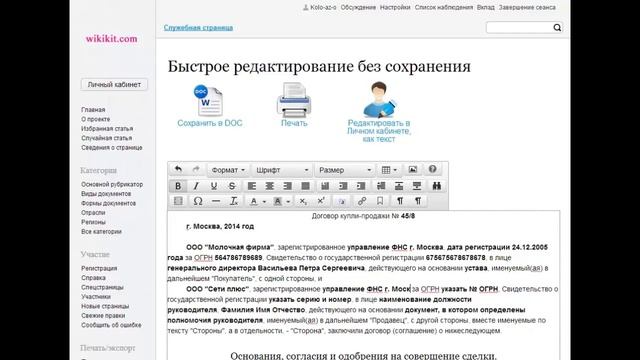Set left-to-right paragraph direction
Viewport: 640px width, 360px height.
click(400, 201)
